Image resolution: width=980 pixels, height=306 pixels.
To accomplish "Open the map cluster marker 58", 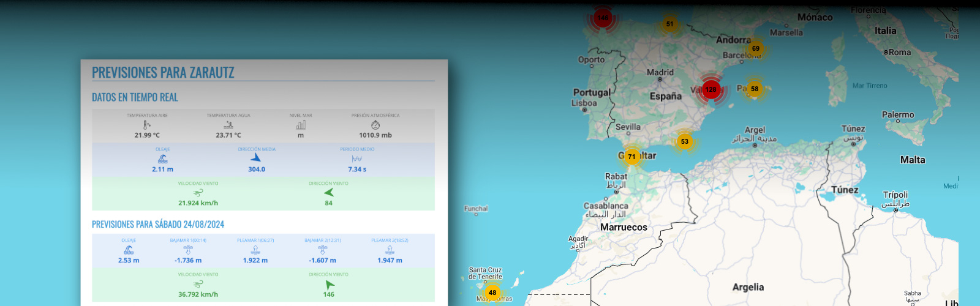I will 755,89.
